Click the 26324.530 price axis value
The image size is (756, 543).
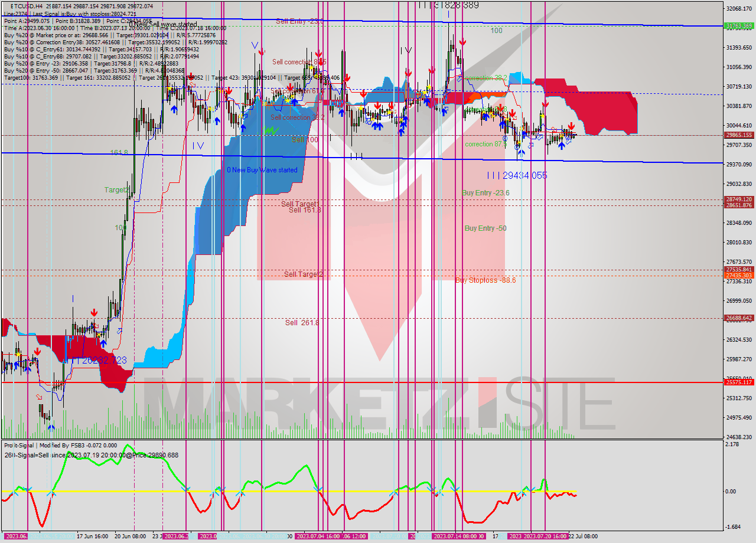tap(739, 340)
